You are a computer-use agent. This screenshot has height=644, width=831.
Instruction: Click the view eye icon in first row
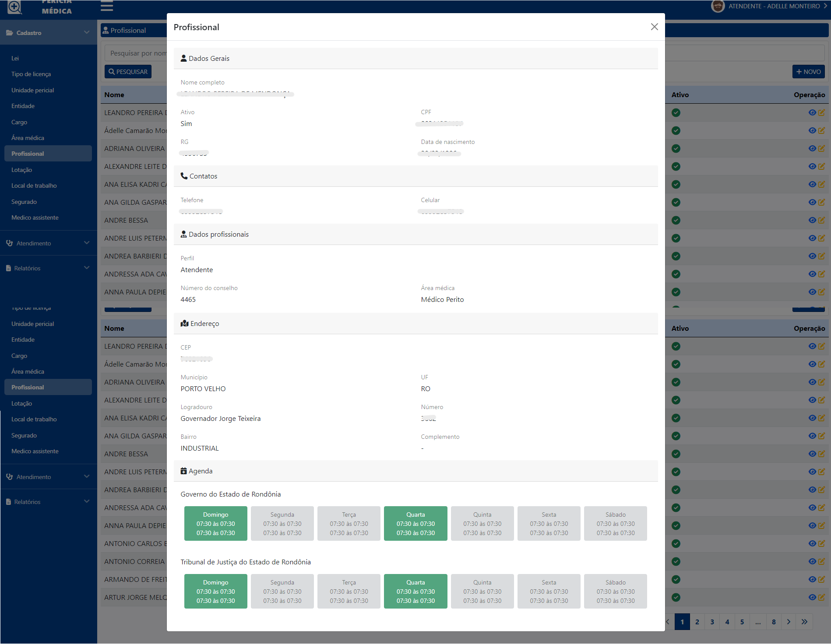[x=812, y=113]
